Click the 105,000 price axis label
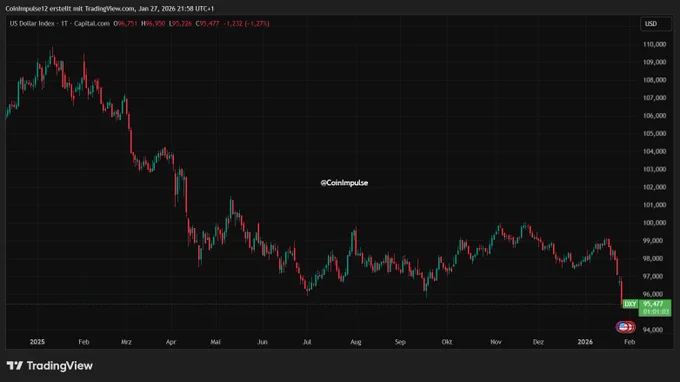Screen dimensions: 680x382 pos(654,133)
